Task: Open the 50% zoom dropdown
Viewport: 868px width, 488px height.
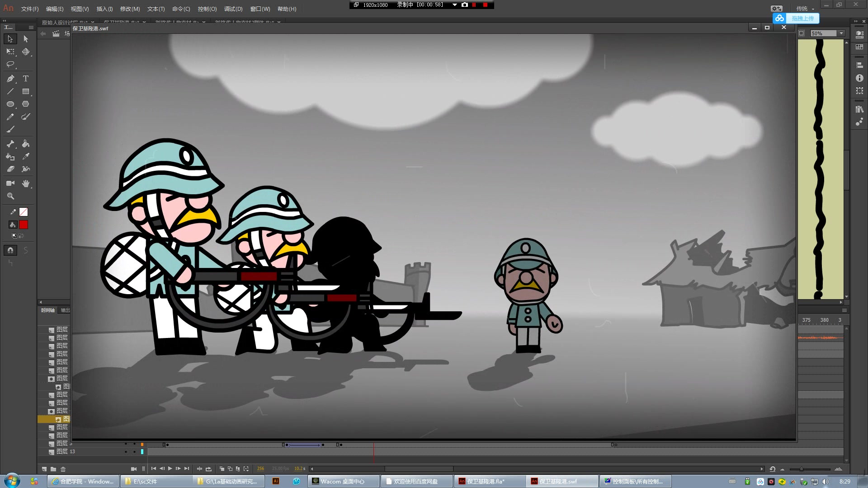Action: click(x=841, y=33)
